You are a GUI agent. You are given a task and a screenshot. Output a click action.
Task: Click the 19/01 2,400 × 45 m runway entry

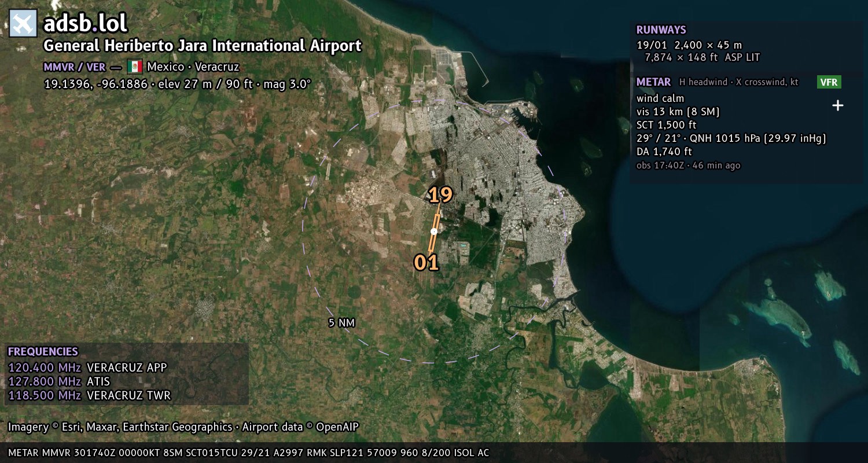point(689,45)
